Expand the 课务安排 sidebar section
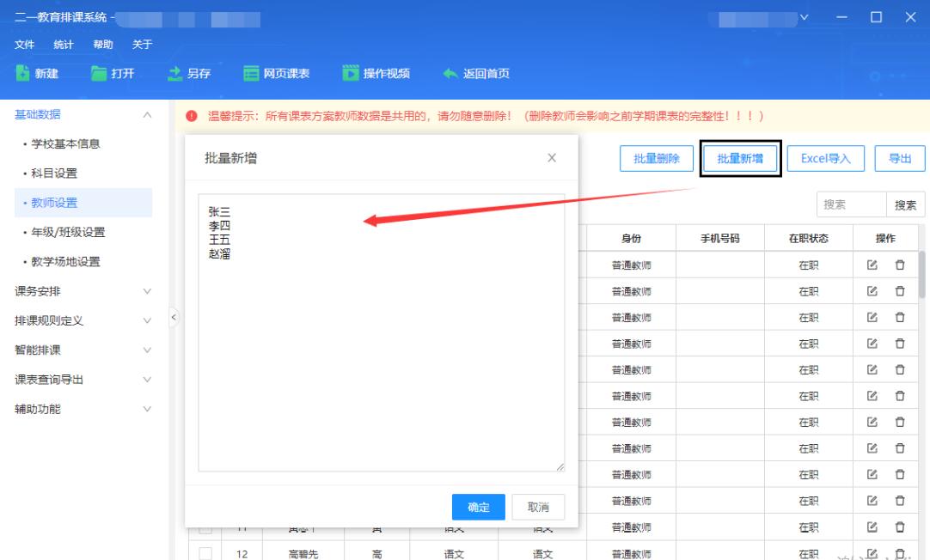 coord(147,291)
